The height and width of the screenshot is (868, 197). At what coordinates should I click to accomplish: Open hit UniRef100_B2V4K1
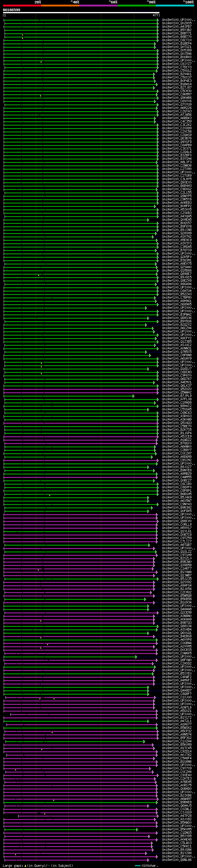pos(177,74)
